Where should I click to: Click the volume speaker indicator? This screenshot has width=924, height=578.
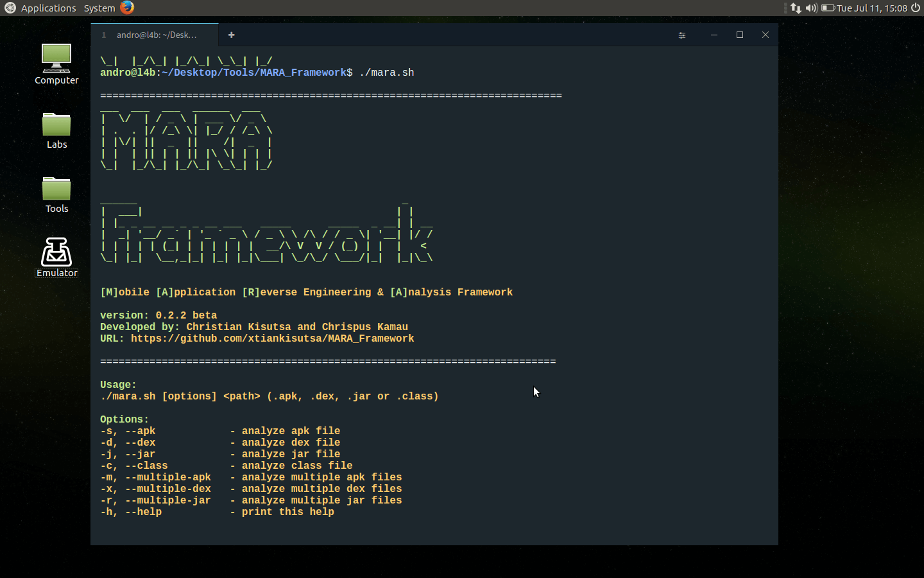(x=811, y=8)
